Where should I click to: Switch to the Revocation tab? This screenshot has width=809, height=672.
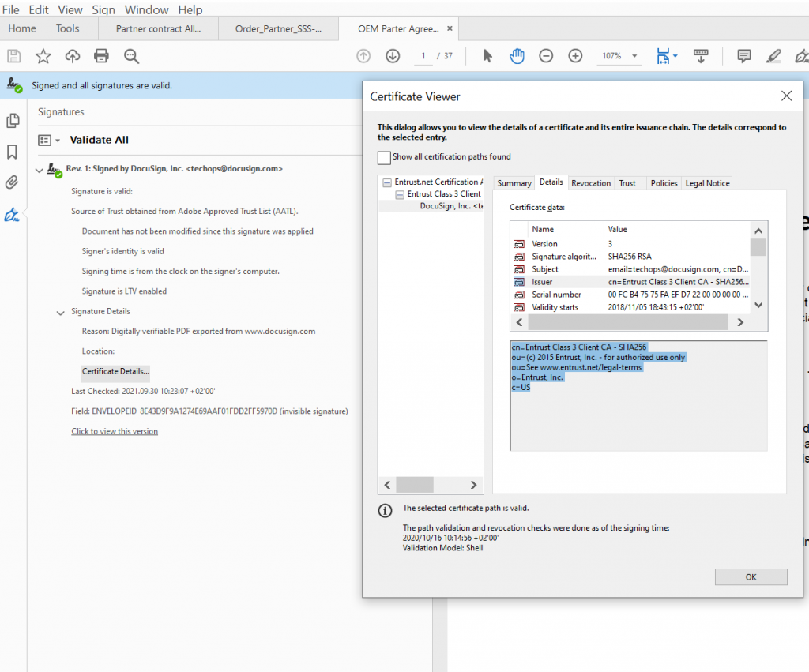click(591, 183)
